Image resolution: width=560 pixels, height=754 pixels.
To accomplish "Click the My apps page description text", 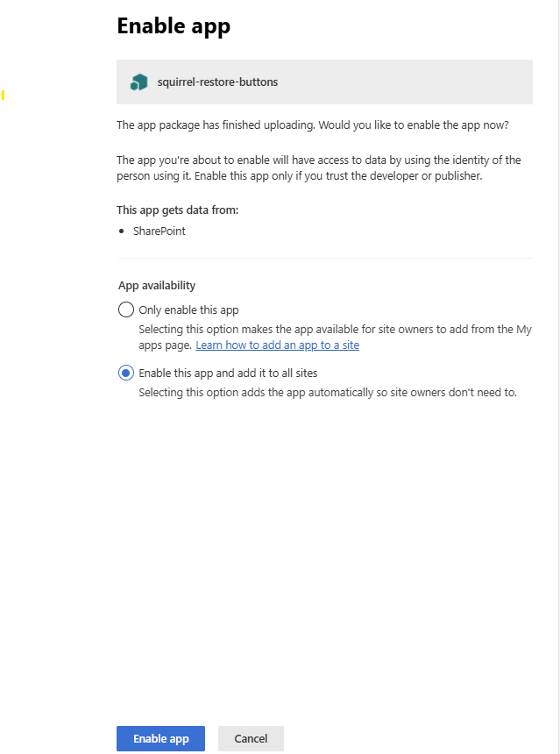I will point(335,337).
